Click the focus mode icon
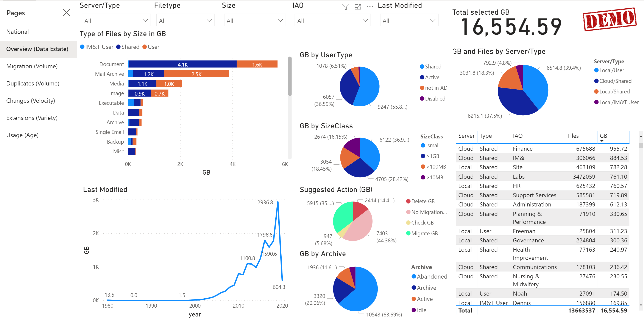 [358, 7]
